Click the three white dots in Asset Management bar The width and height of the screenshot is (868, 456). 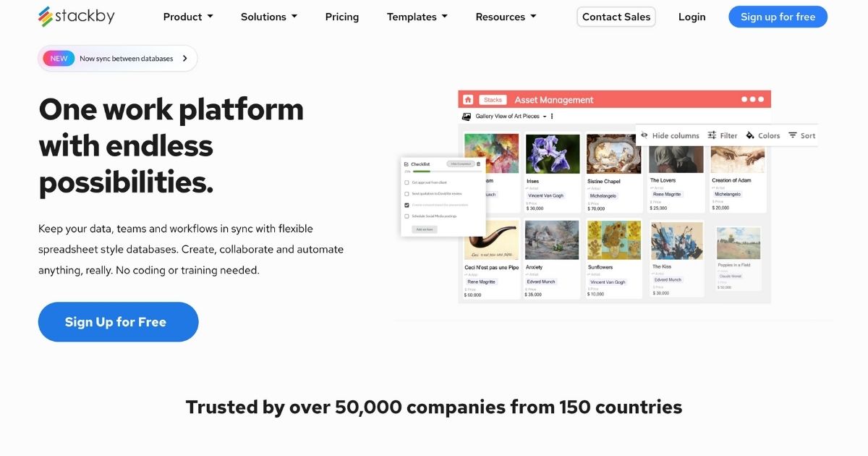pyautogui.click(x=752, y=100)
